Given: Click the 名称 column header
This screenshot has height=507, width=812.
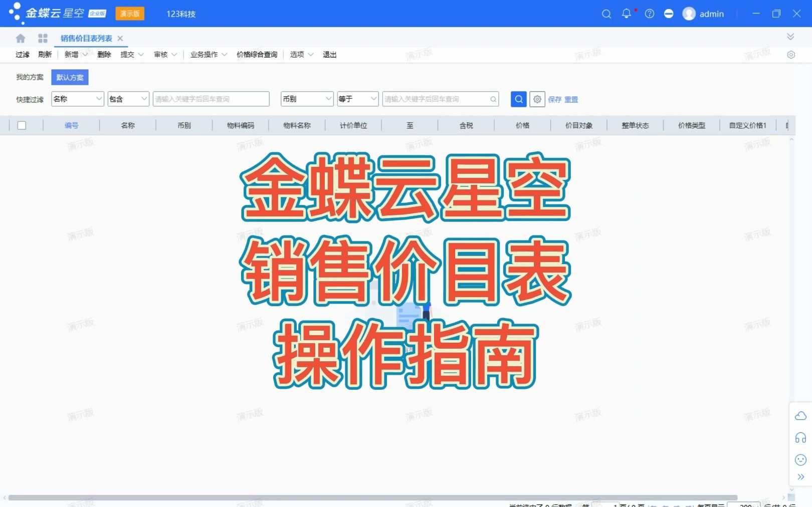Looking at the screenshot, I should point(128,125).
